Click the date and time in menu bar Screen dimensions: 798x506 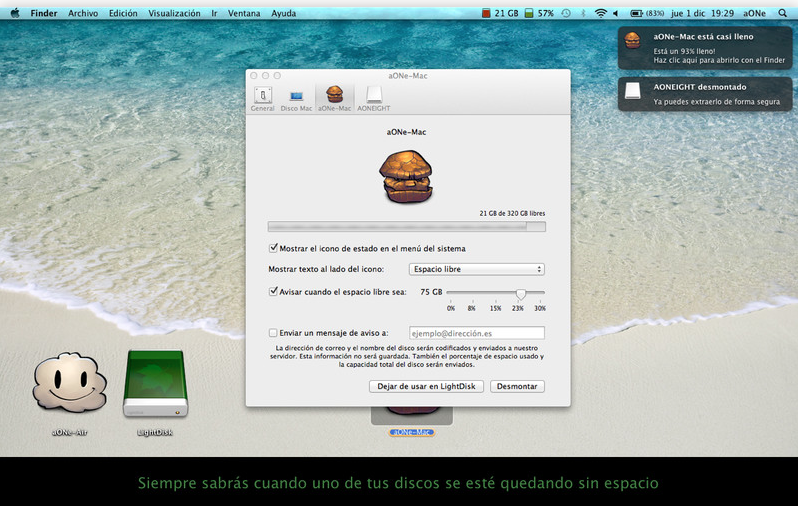[702, 13]
